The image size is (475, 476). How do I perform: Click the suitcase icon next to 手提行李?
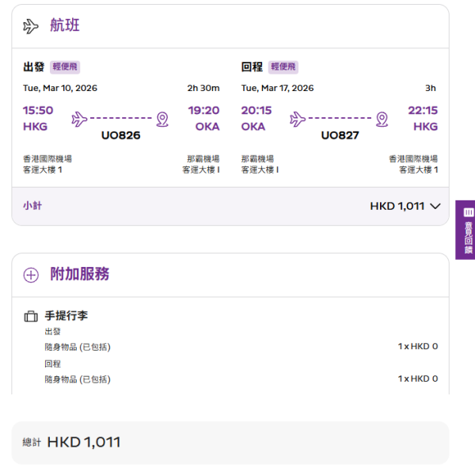31,316
